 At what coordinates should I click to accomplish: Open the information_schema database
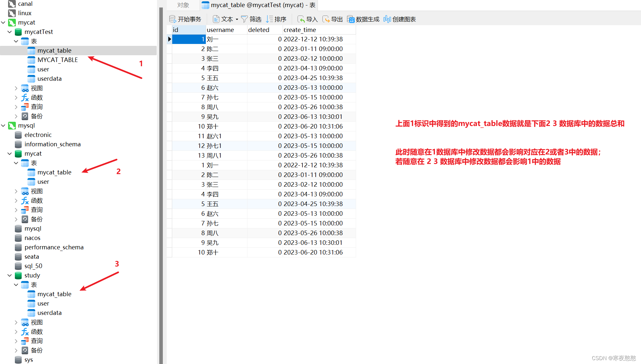pyautogui.click(x=53, y=144)
